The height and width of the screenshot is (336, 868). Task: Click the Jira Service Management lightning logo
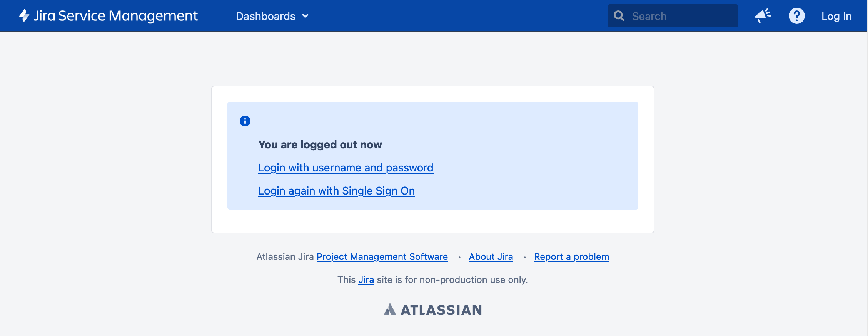click(x=24, y=16)
